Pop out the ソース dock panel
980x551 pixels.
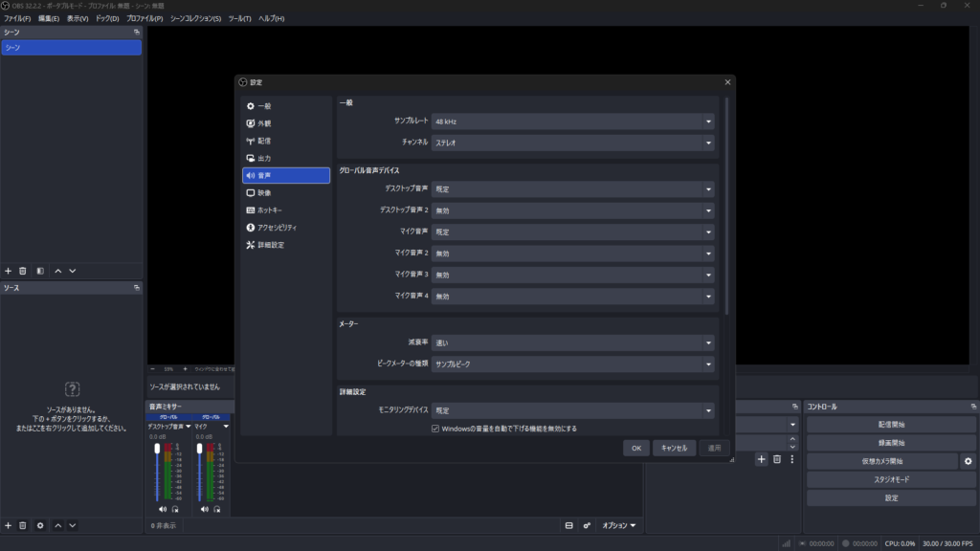pyautogui.click(x=136, y=288)
